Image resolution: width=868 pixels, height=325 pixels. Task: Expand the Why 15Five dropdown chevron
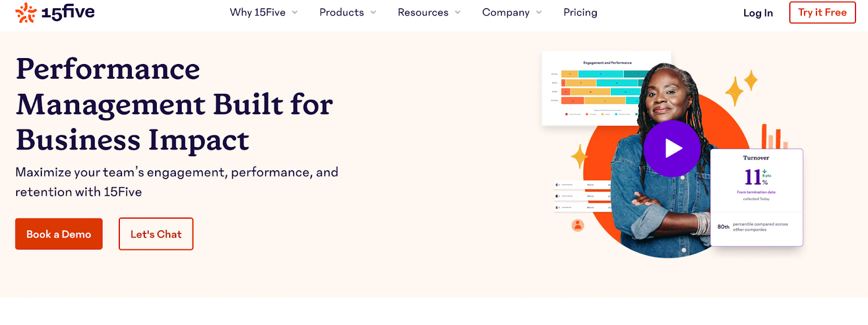295,12
